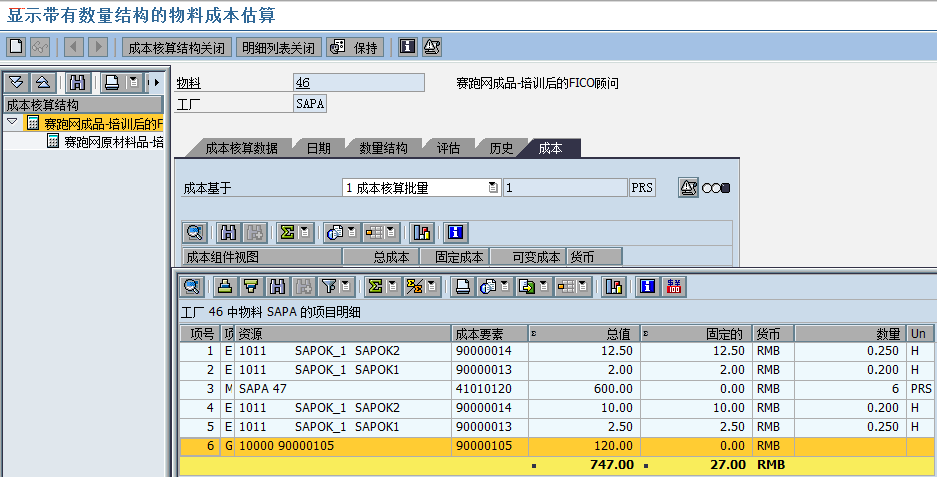Image resolution: width=937 pixels, height=477 pixels.
Task: Click chart icon in cost component toolbar
Action: point(422,233)
